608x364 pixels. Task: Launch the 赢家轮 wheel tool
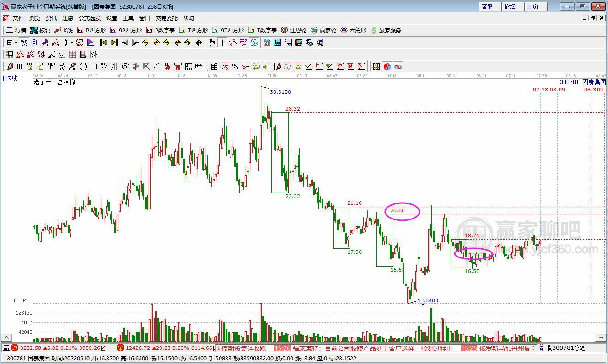(x=323, y=30)
